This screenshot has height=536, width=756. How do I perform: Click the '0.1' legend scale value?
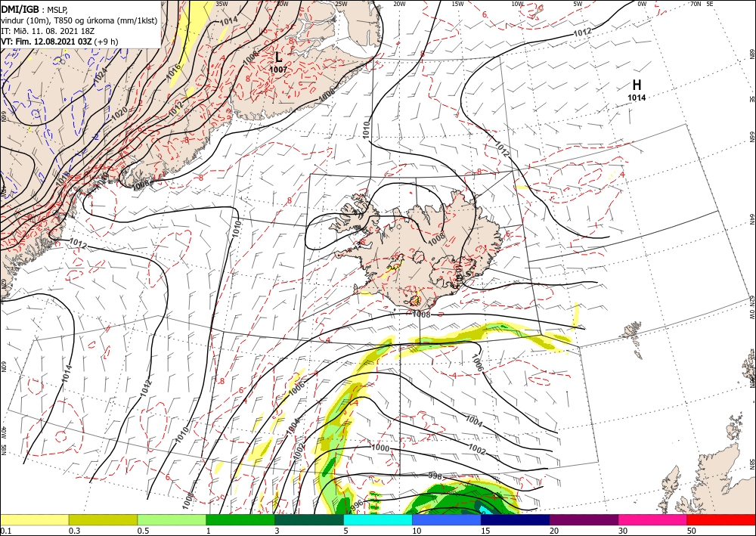coord(5,530)
